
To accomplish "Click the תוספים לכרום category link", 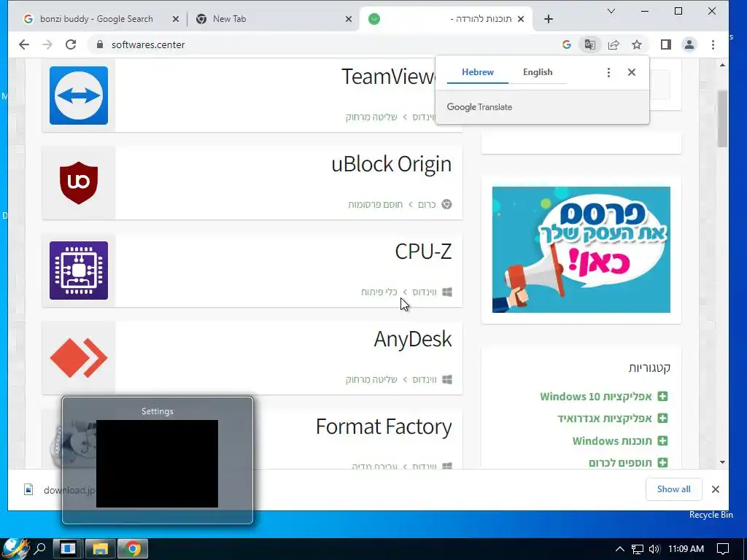I will (x=620, y=463).
